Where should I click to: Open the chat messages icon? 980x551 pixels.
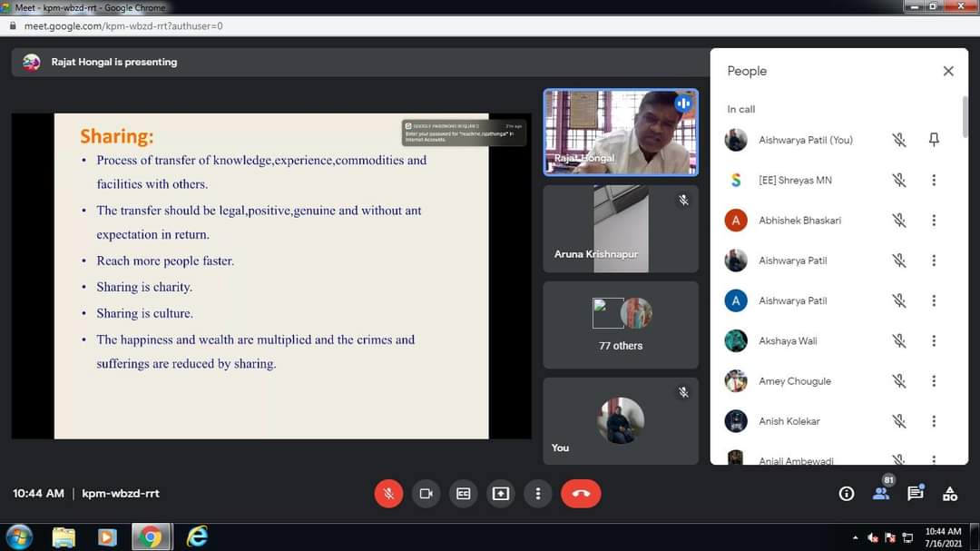[x=916, y=493]
